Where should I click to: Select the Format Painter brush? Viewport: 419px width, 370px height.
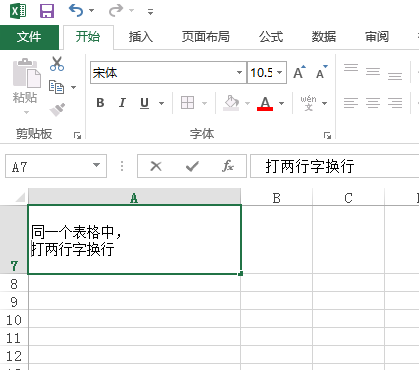pyautogui.click(x=57, y=110)
